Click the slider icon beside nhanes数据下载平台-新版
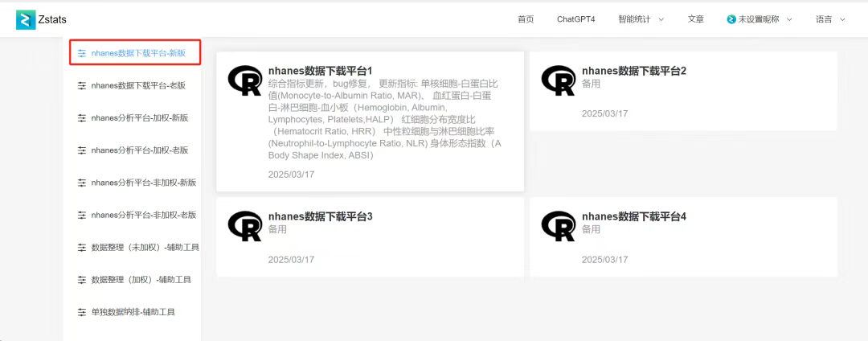 click(82, 54)
